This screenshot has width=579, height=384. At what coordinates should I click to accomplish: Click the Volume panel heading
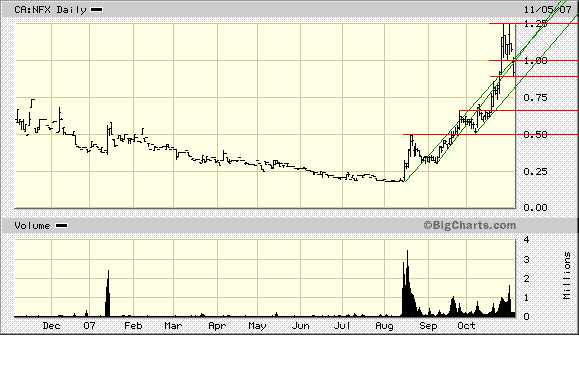coord(32,226)
